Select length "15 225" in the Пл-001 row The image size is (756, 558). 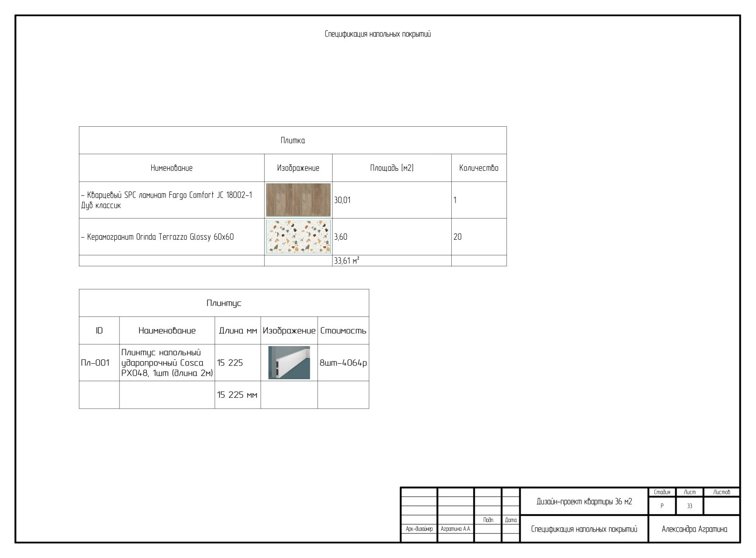pyautogui.click(x=230, y=363)
